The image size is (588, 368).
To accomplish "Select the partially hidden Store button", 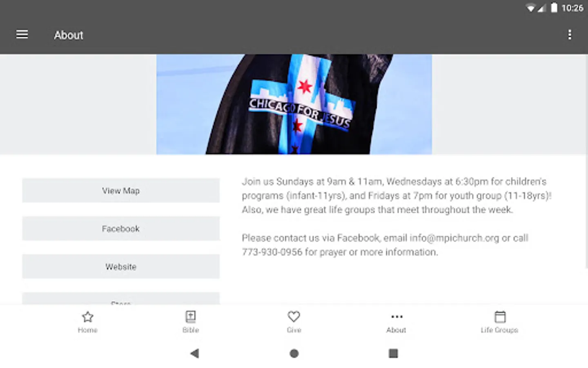I will click(121, 298).
